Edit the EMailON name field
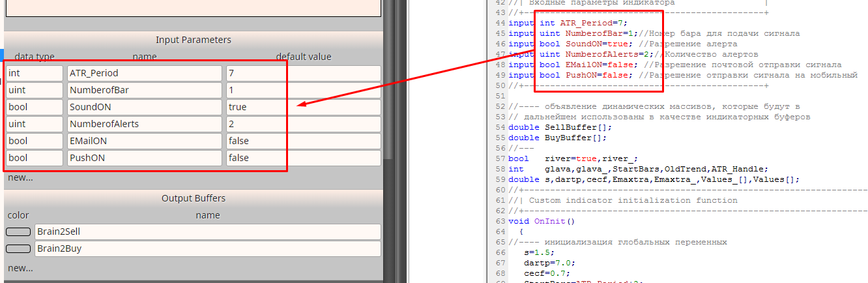Viewport: 868px width, 283px height. 145,141
